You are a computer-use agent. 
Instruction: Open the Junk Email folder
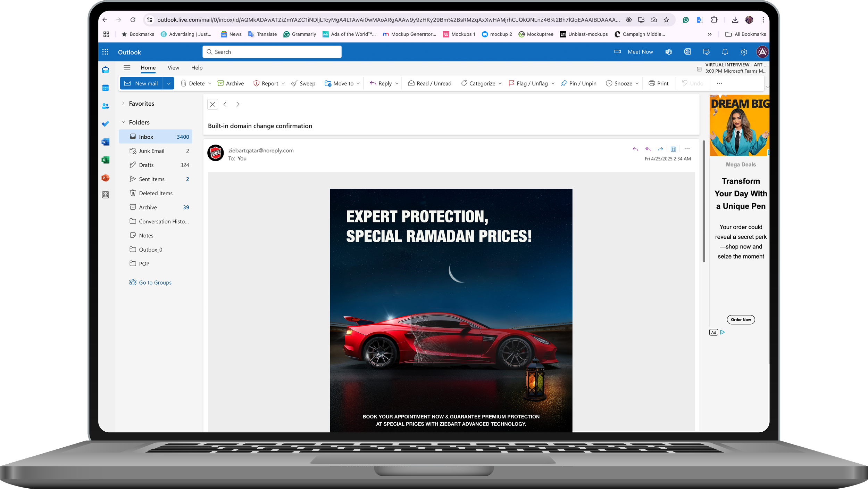[156, 151]
